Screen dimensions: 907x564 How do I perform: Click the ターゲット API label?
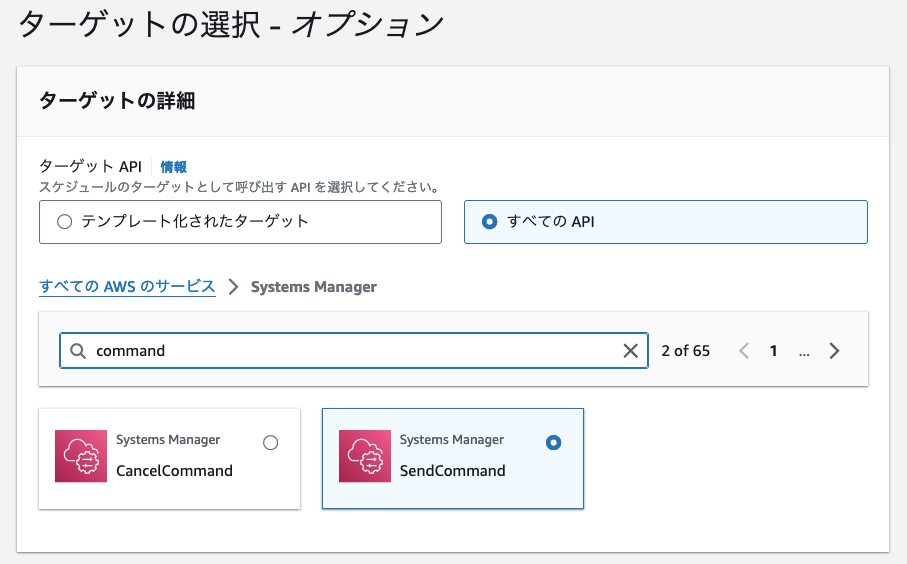(90, 167)
